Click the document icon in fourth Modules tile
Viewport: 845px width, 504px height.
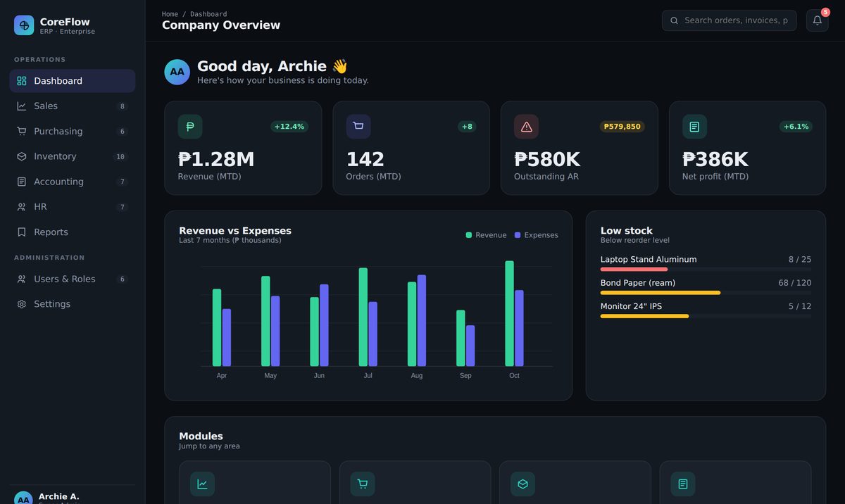point(683,484)
